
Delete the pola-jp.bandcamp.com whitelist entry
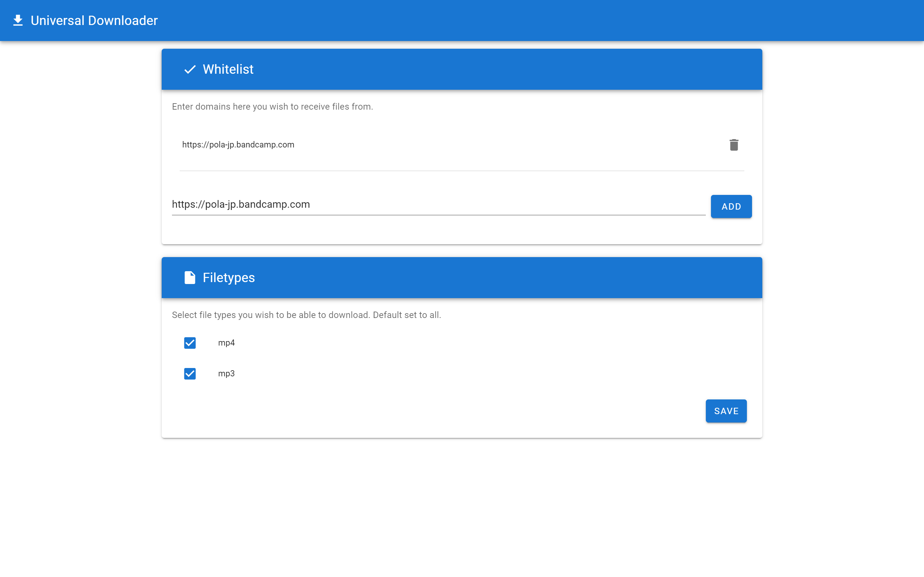click(733, 145)
